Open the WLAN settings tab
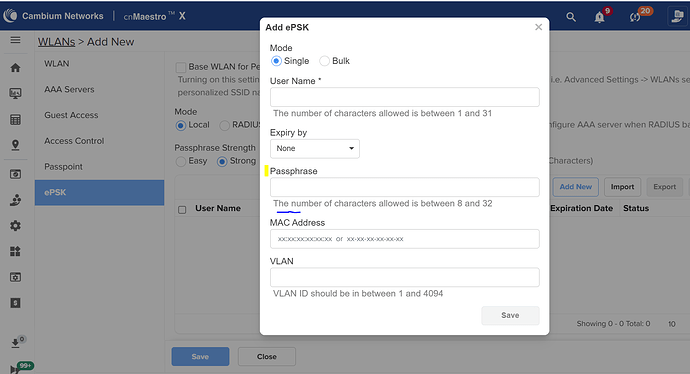 coord(99,64)
